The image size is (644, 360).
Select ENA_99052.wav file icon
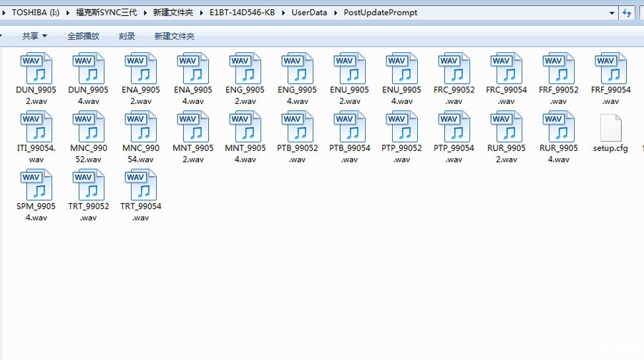coord(140,68)
